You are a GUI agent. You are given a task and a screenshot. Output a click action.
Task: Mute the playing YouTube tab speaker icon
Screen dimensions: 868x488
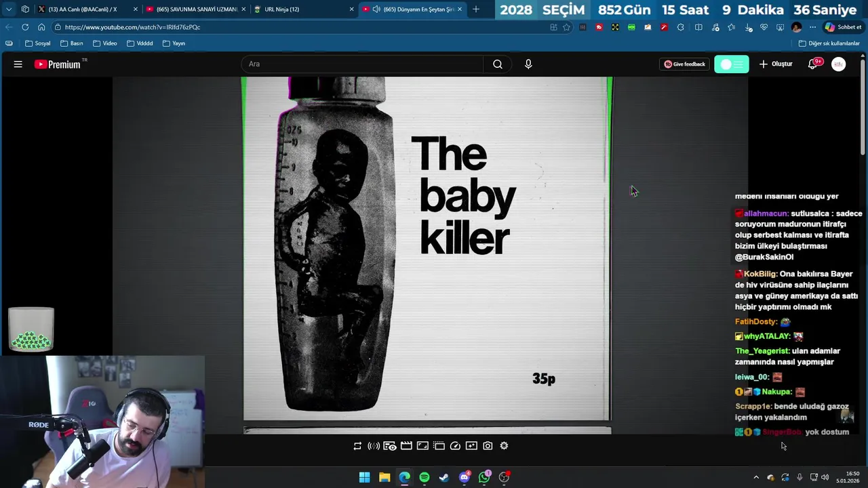click(x=376, y=9)
